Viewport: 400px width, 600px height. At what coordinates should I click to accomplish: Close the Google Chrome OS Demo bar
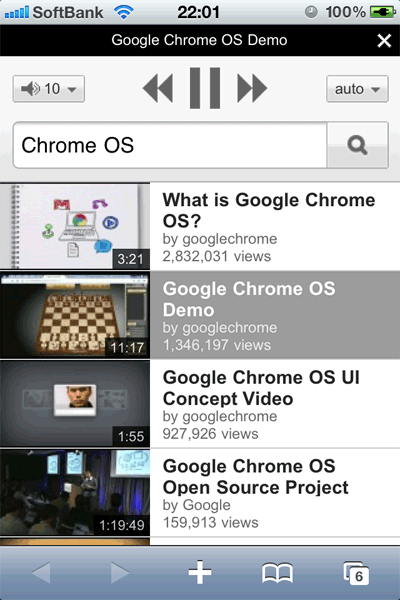pos(384,41)
